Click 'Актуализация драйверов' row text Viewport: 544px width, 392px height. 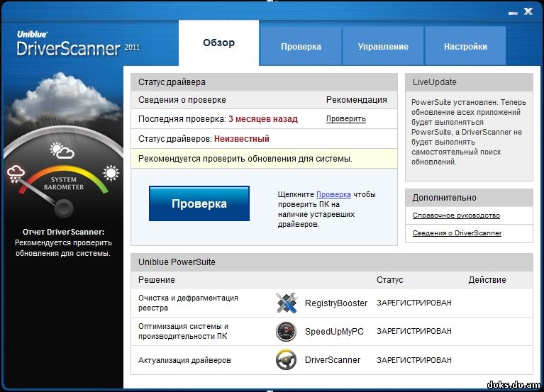tap(184, 360)
